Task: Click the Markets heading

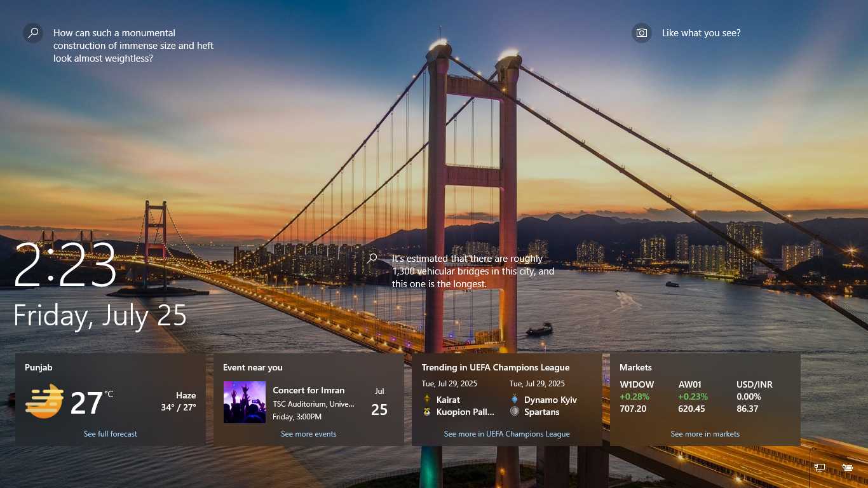Action: [636, 367]
